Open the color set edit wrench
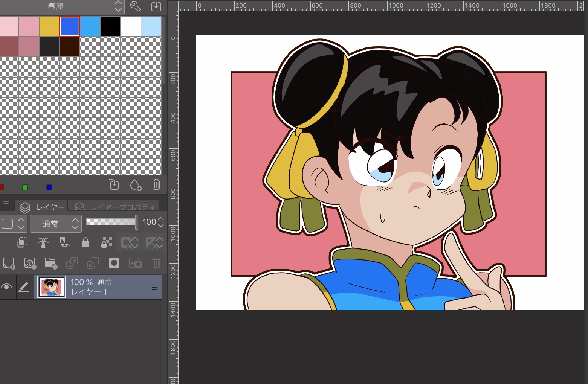588x384 pixels. (135, 6)
